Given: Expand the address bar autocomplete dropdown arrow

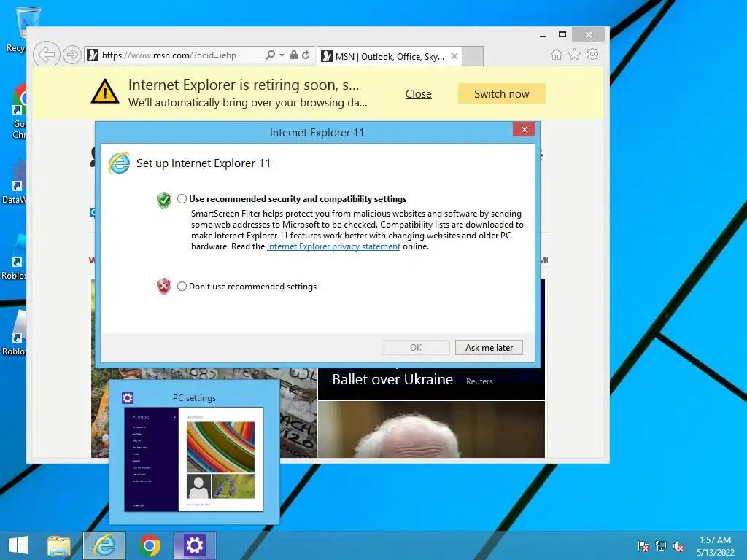Looking at the screenshot, I should (x=282, y=55).
